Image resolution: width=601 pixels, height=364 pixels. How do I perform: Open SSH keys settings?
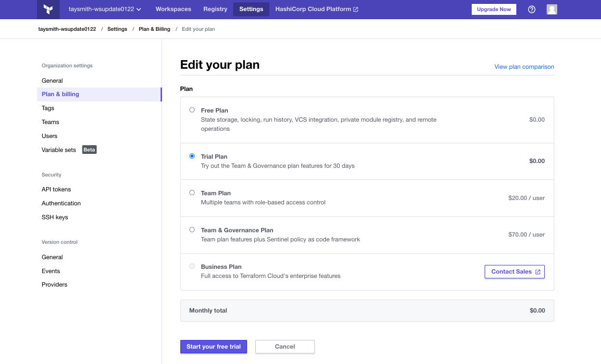click(55, 217)
